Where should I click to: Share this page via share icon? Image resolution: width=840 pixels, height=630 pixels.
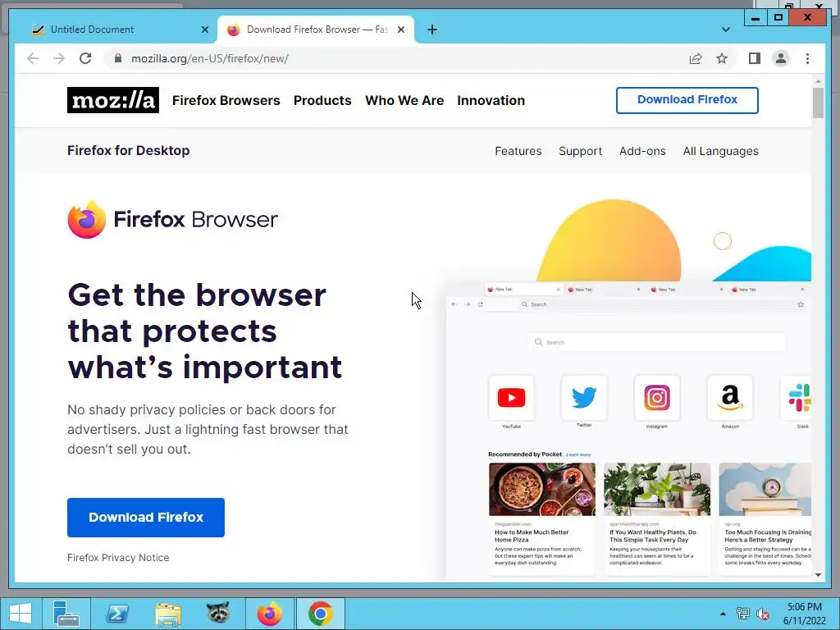(x=696, y=58)
